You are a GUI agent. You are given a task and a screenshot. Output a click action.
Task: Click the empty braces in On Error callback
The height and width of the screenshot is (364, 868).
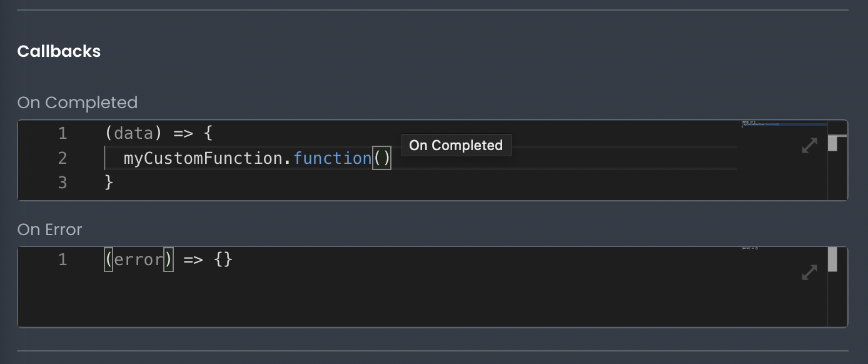(223, 260)
